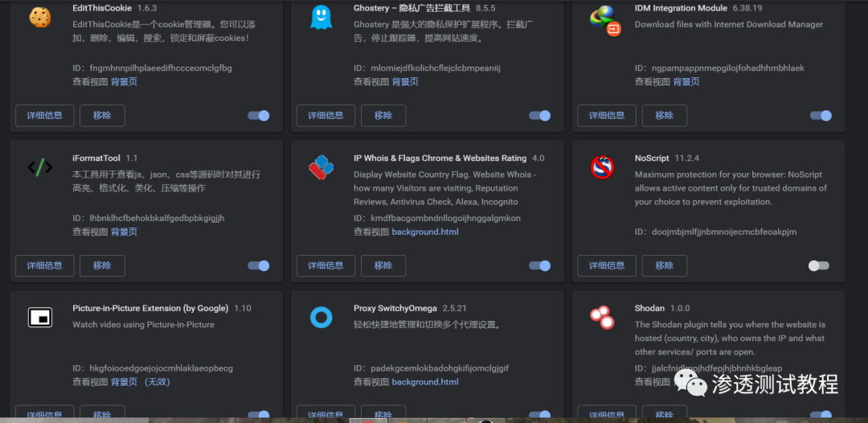Disable the iFormatTool extension switch
Screen dimensions: 868x423
259,265
